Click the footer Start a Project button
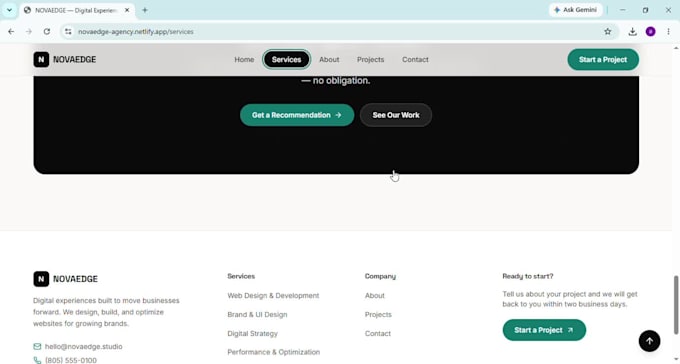The image size is (680, 364). (x=544, y=330)
